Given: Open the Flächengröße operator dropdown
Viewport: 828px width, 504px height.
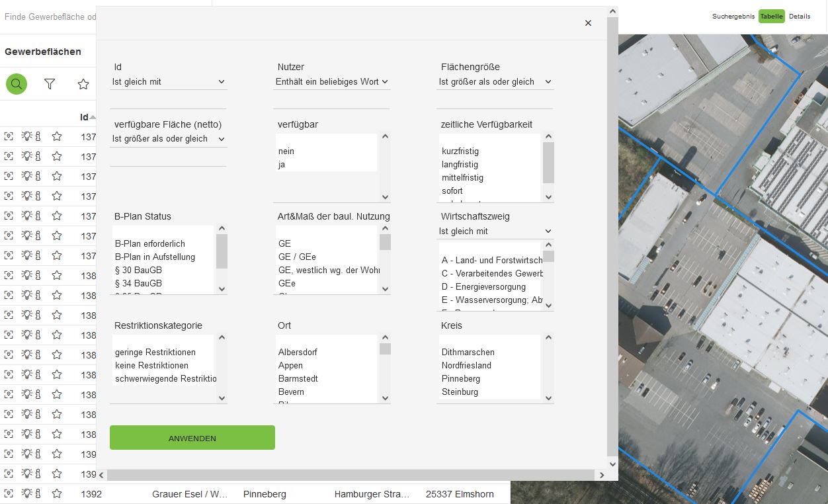Looking at the screenshot, I should tap(495, 82).
